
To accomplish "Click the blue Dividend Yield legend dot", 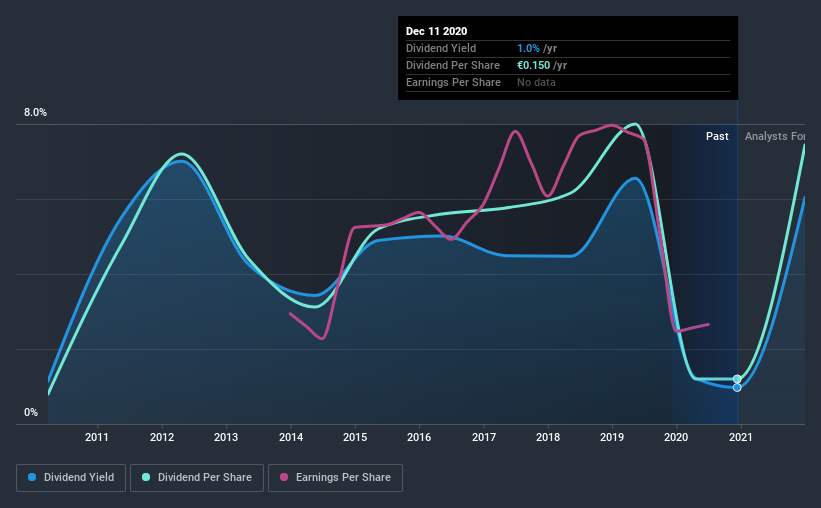I will coord(32,477).
